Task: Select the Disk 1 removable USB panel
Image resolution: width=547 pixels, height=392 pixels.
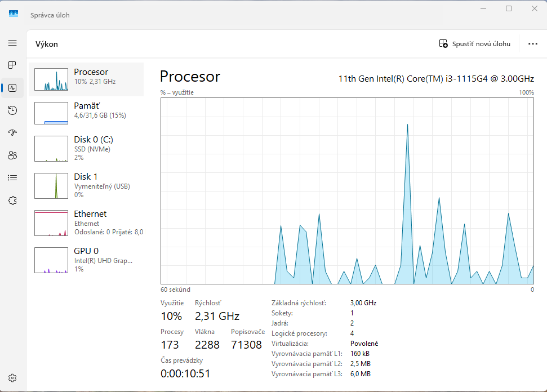Action: point(90,185)
